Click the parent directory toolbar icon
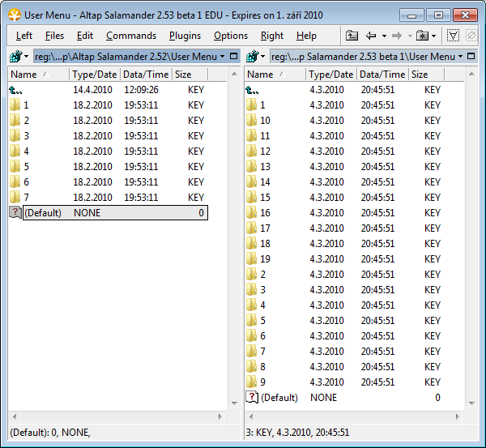This screenshot has height=448, width=486. (x=352, y=36)
